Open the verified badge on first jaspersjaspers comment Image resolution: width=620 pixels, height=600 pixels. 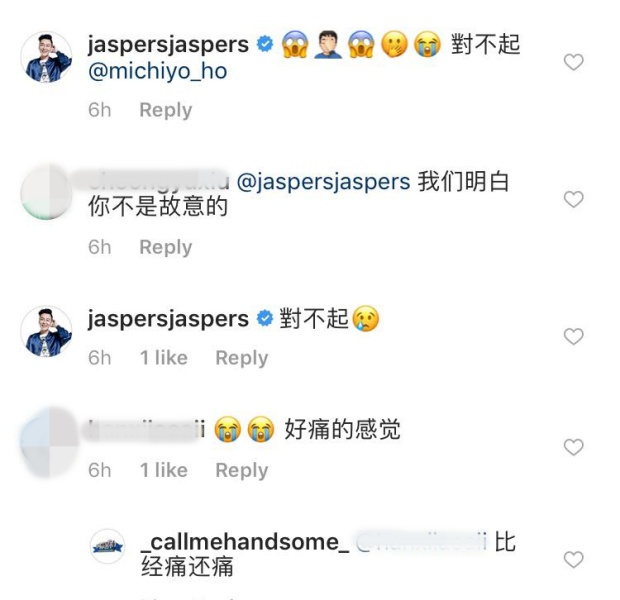265,44
